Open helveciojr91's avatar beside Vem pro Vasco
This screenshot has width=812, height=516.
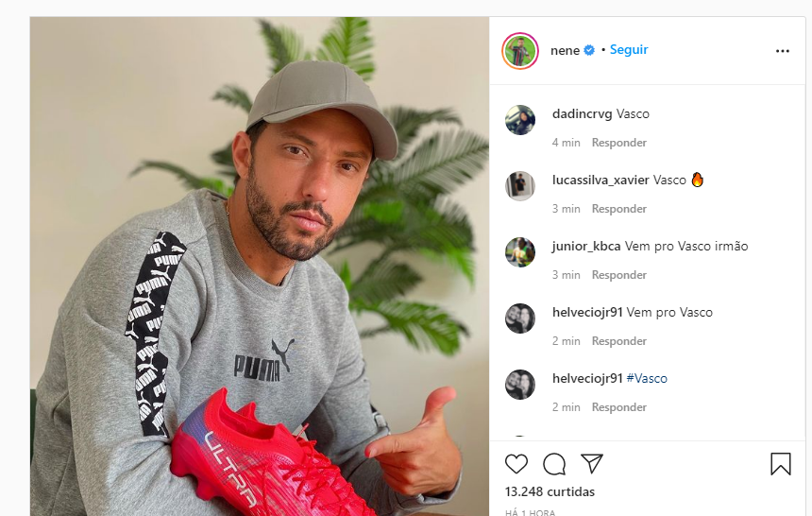pyautogui.click(x=520, y=318)
